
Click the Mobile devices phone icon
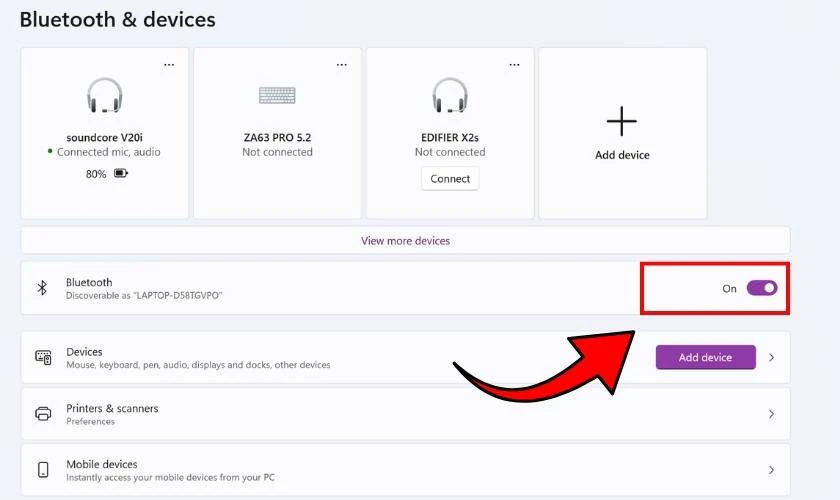(43, 469)
